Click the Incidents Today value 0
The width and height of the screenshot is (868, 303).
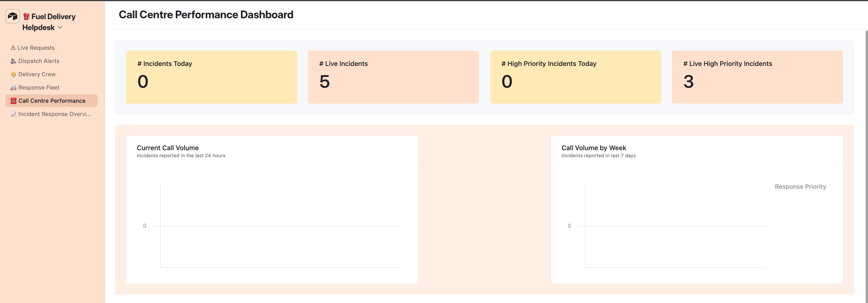(143, 82)
